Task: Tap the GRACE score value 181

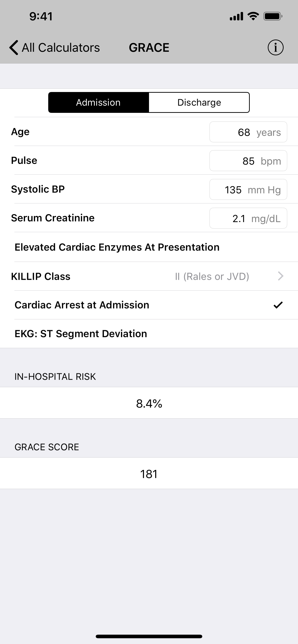Action: (x=149, y=474)
